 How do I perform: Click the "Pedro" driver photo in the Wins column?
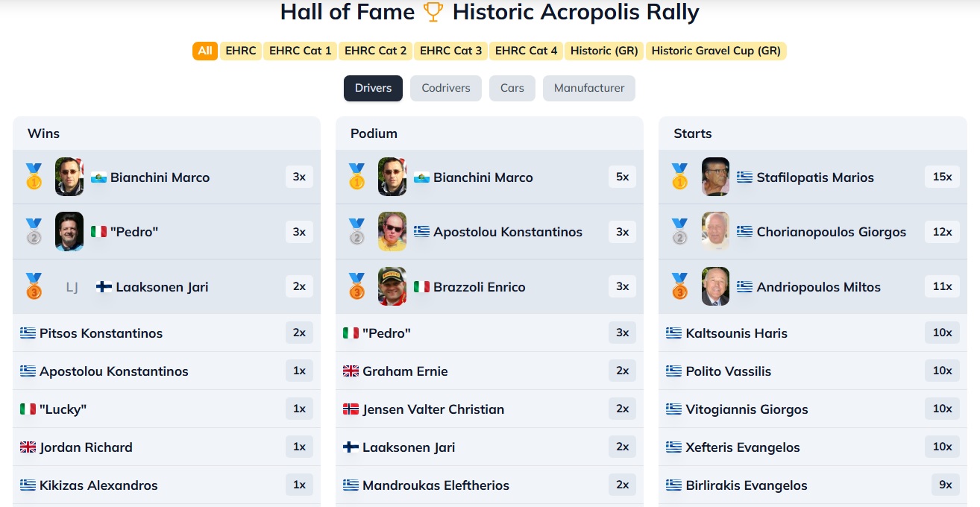(69, 232)
